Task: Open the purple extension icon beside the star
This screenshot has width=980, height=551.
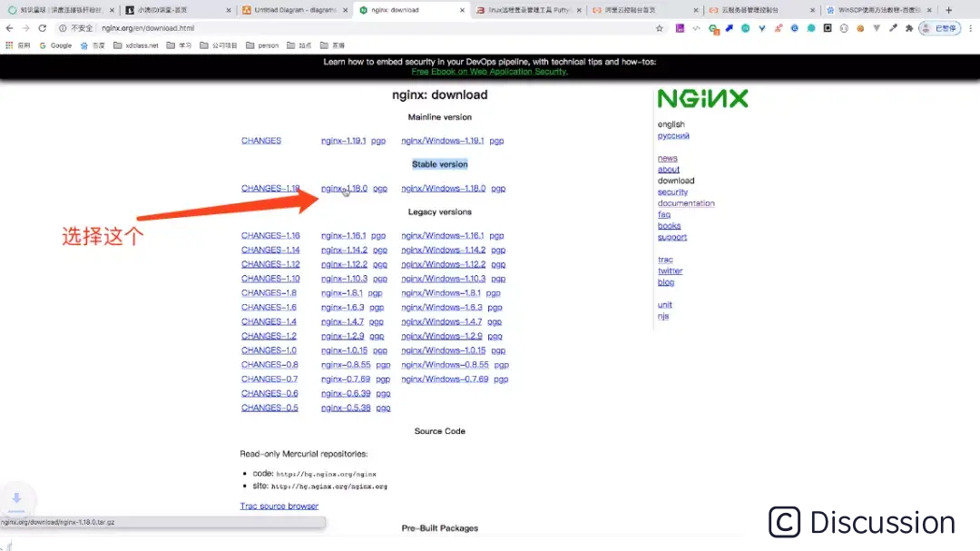Action: click(x=680, y=28)
